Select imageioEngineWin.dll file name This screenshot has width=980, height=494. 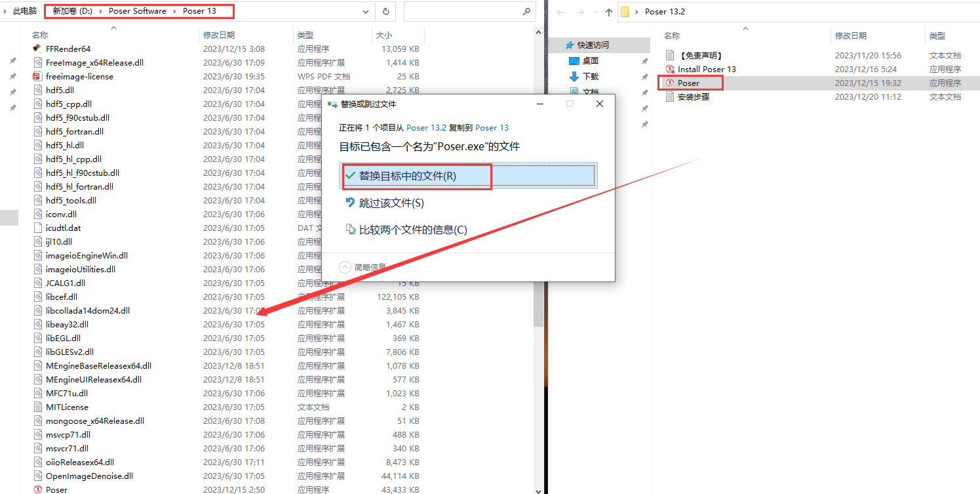[87, 255]
